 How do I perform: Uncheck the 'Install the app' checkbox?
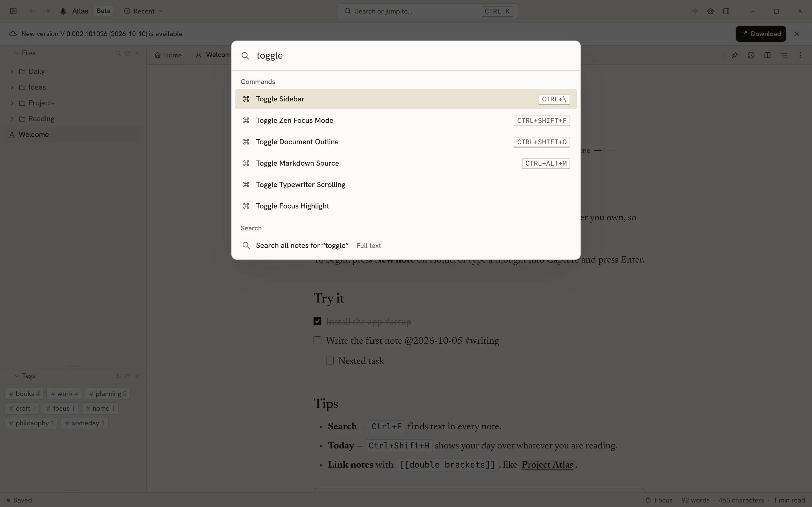point(317,321)
